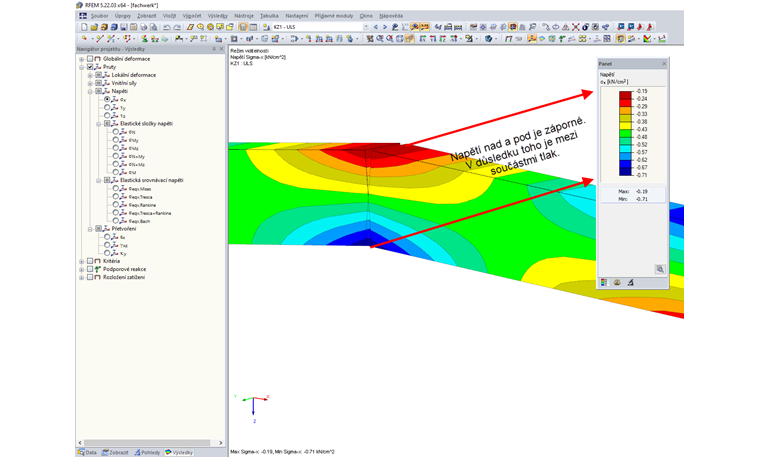Image resolution: width=760 pixels, height=457 pixels.
Task: Close the project navigator panel
Action: pos(222,49)
